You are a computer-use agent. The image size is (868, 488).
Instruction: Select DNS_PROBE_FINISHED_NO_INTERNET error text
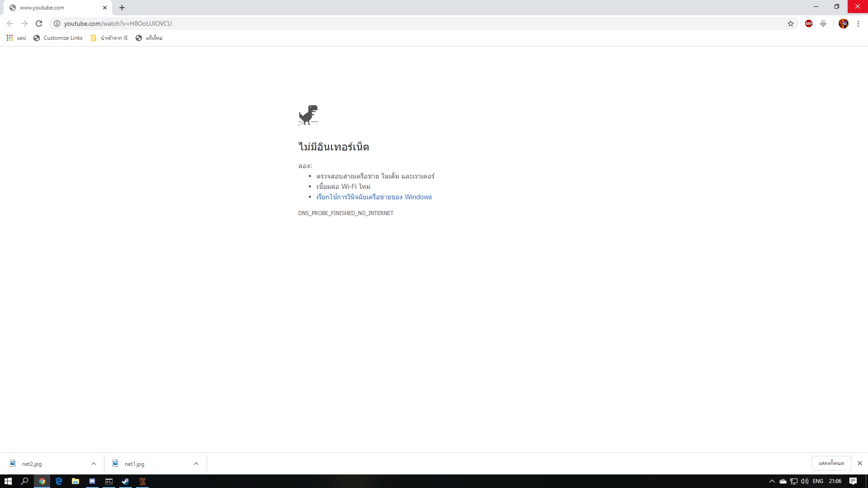coord(346,213)
